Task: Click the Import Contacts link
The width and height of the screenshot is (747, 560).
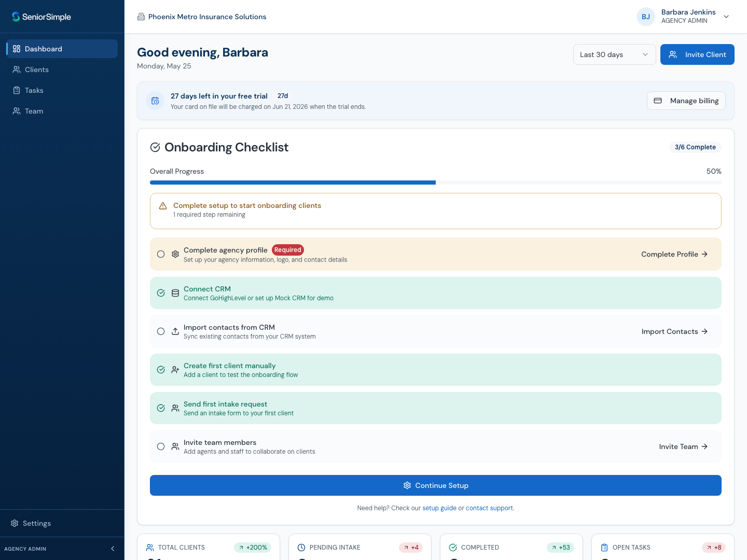Action: point(674,331)
